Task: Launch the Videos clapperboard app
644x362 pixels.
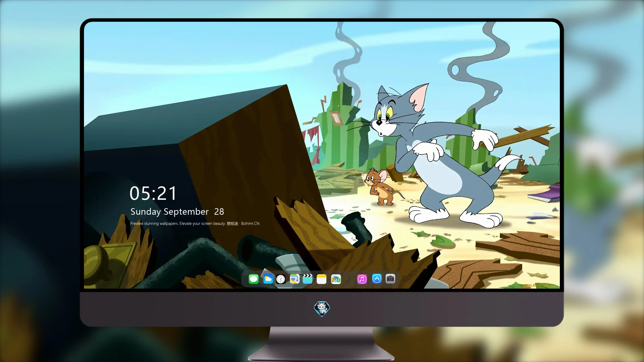Action: click(x=308, y=279)
